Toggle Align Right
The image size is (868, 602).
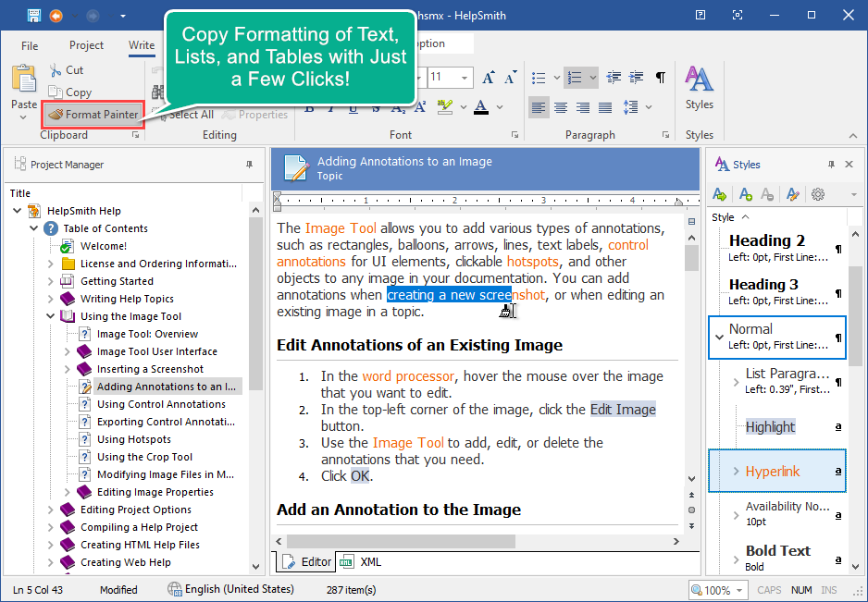[x=583, y=107]
